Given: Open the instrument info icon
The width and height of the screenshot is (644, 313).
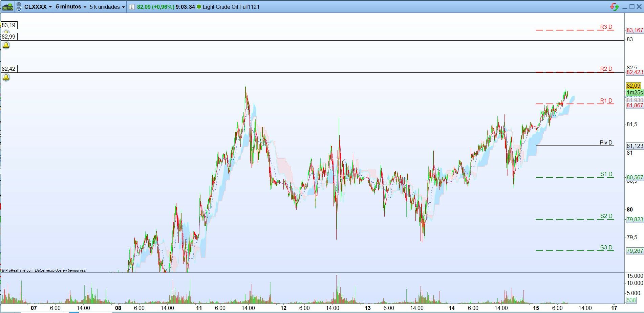Looking at the screenshot, I should 132,7.
